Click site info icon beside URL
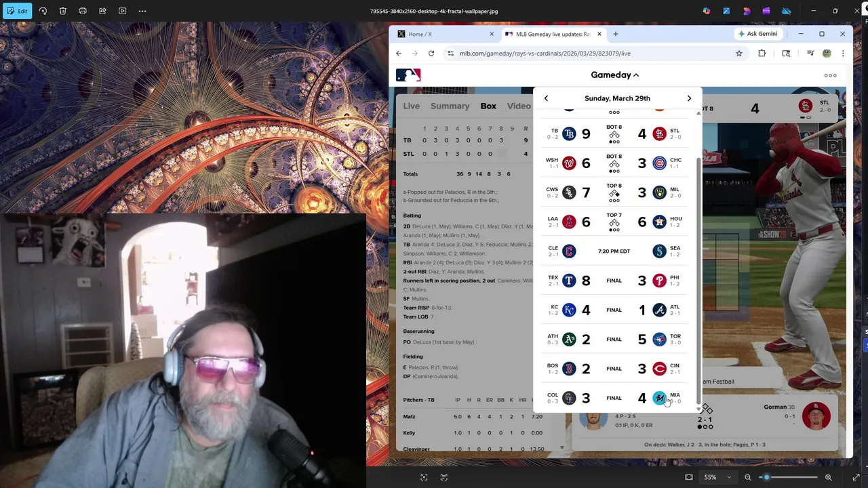This screenshot has width=868, height=488. [x=450, y=54]
